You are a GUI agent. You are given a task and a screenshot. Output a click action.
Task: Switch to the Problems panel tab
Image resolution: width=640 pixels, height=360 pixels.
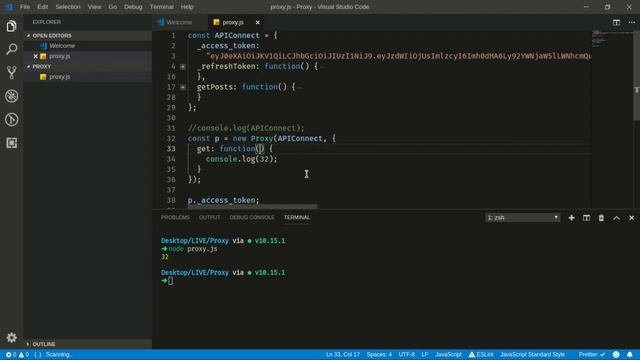tap(175, 218)
